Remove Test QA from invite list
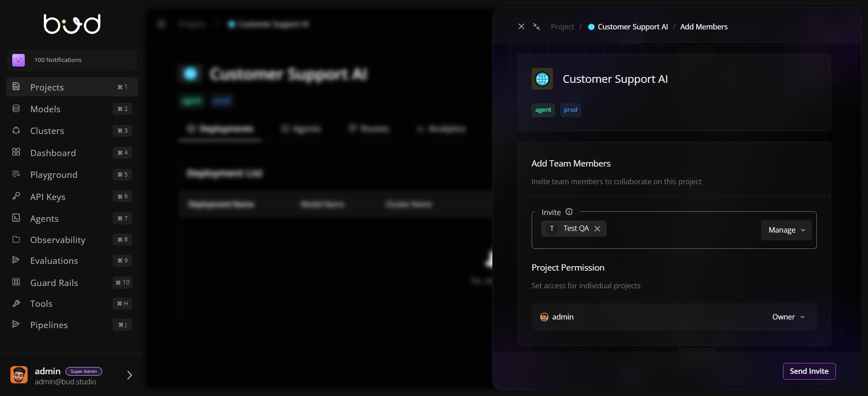 point(597,229)
